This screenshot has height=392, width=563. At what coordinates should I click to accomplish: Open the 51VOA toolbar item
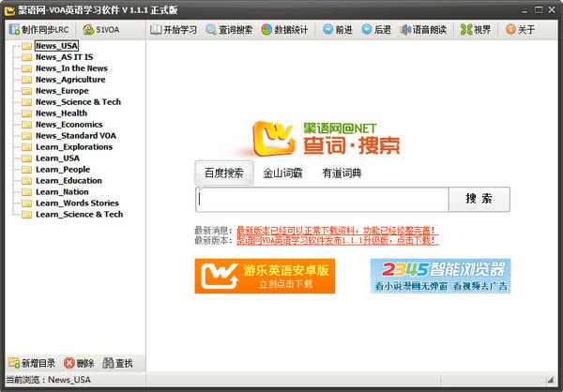click(x=100, y=29)
